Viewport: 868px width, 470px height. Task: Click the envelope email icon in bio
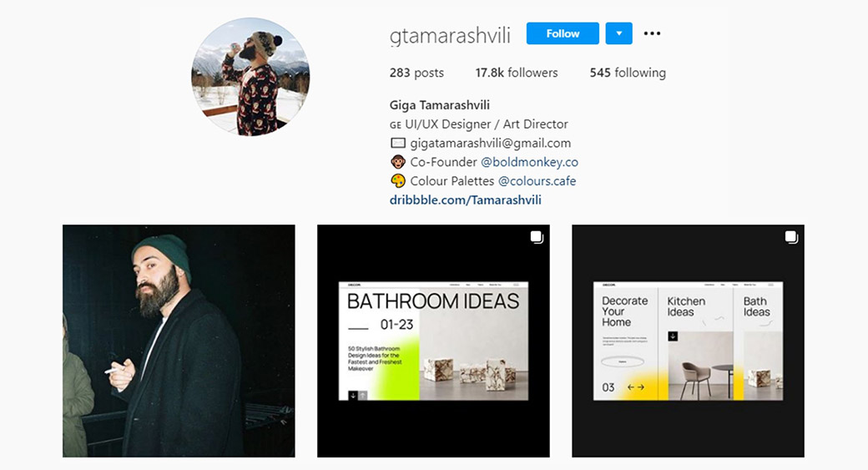(397, 144)
